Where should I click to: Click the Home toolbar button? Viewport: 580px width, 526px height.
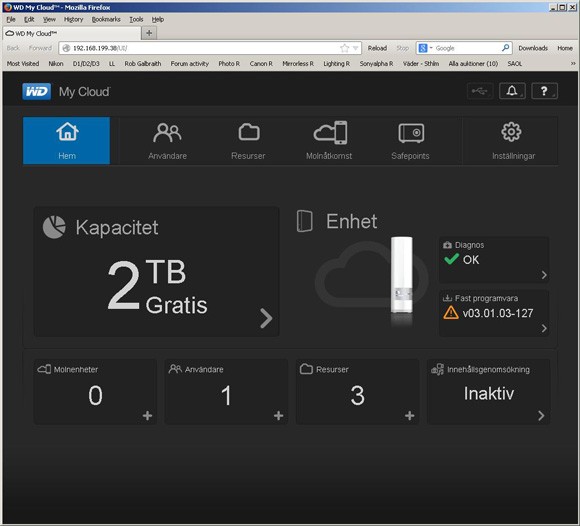click(x=565, y=48)
